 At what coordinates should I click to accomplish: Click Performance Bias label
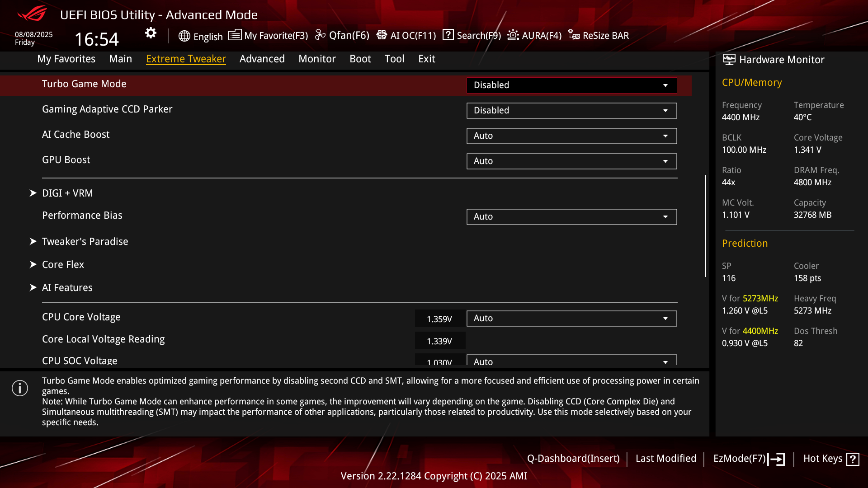click(x=82, y=216)
